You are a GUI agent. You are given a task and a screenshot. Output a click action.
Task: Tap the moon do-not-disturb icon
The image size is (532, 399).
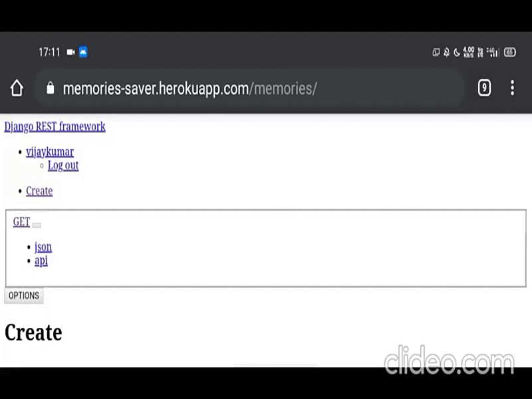(x=457, y=53)
